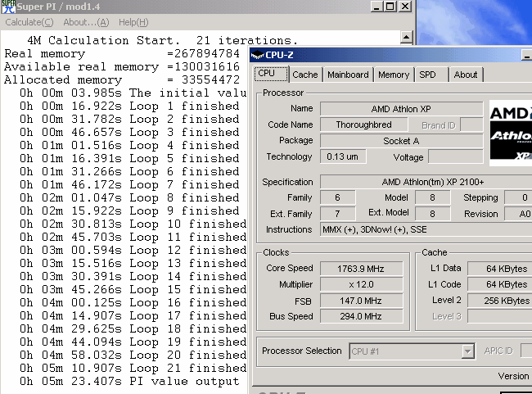The image size is (532, 394).
Task: Click the L1 Code value 64 KBytes
Action: 500,284
